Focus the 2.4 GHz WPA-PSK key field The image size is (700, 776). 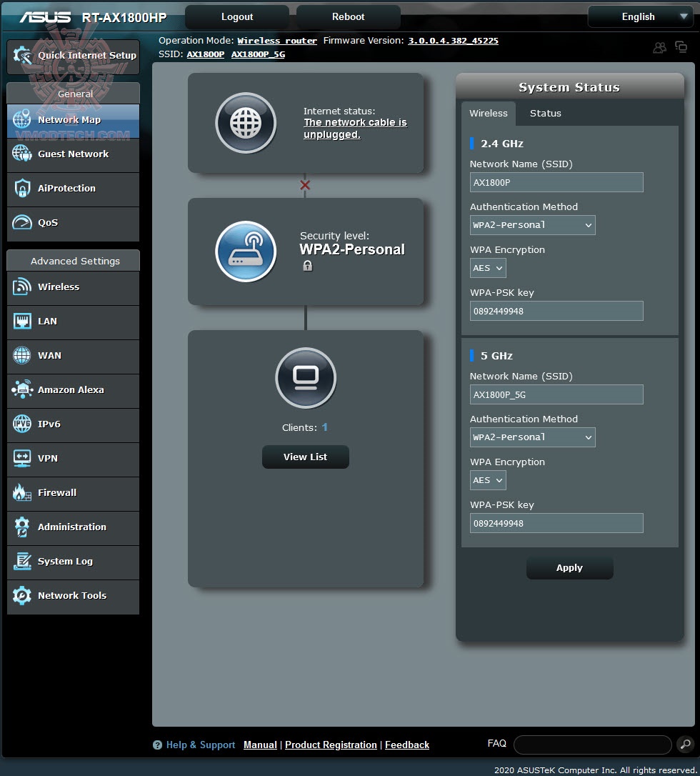(x=556, y=311)
